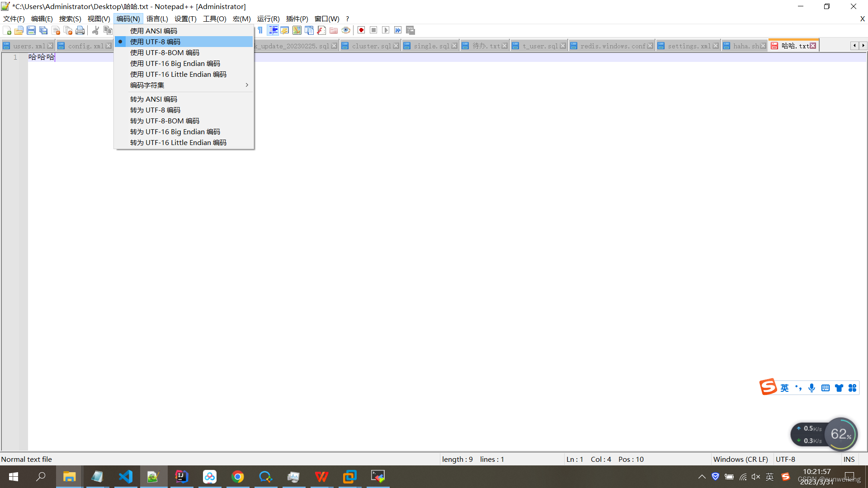Image resolution: width=868 pixels, height=488 pixels.
Task: Open the 编辑(E) menu
Action: [x=42, y=19]
